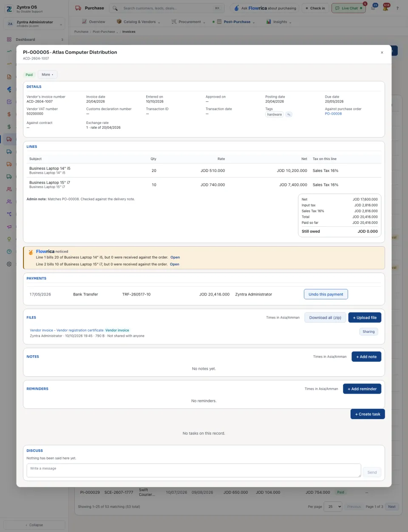Open the red people sidebar icon

[x=9, y=189]
